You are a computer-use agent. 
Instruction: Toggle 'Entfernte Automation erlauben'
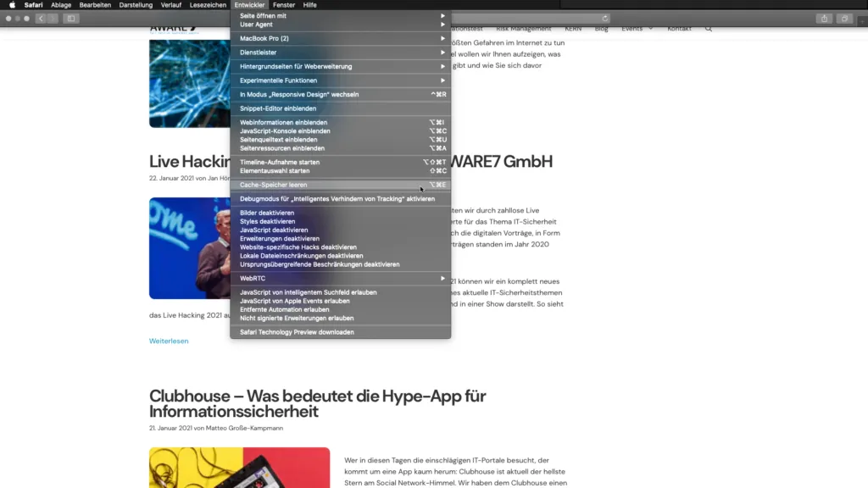coord(284,309)
